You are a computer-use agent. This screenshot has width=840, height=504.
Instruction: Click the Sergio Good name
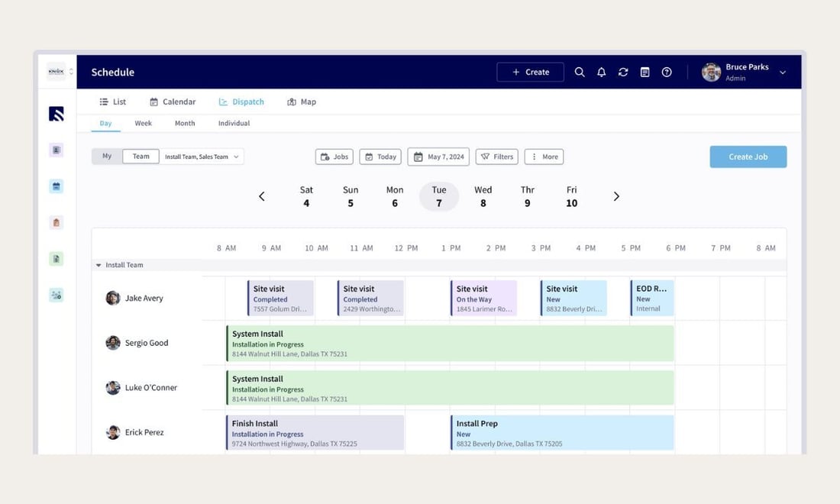(x=147, y=343)
